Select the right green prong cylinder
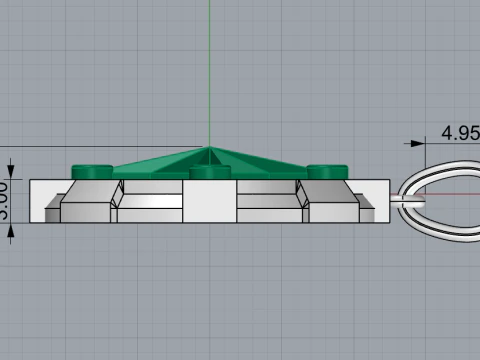This screenshot has width=480, height=360. tap(327, 172)
